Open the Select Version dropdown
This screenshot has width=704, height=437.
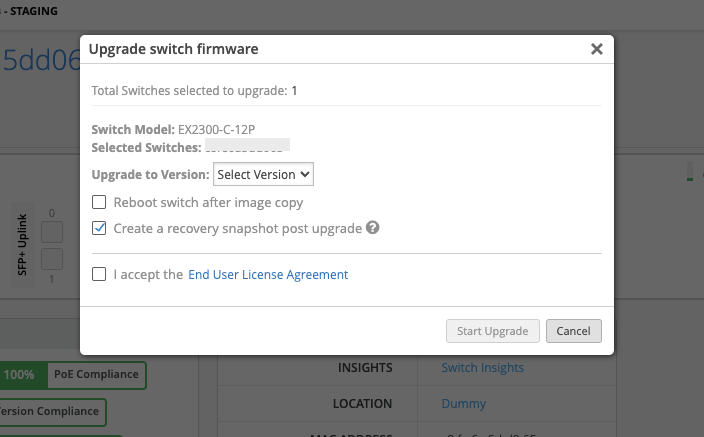pos(264,174)
